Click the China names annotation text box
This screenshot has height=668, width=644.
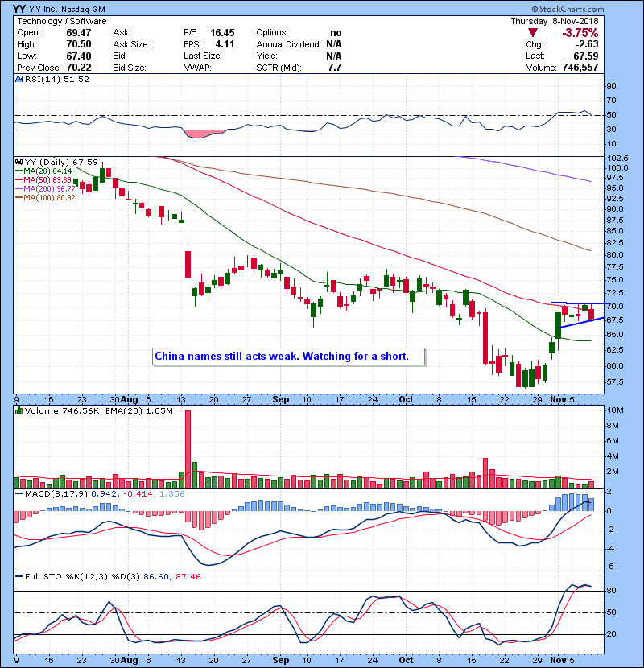pyautogui.click(x=288, y=357)
